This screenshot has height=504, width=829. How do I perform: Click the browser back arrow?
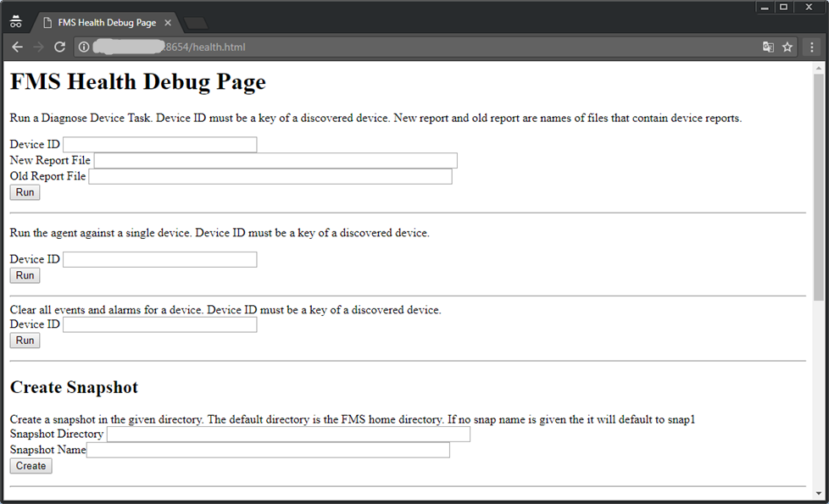click(18, 47)
